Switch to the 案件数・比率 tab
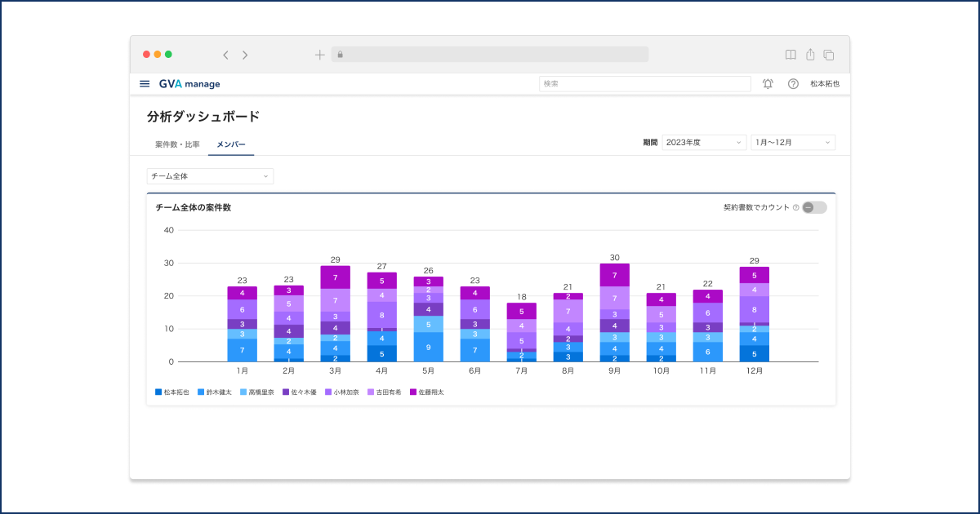The height and width of the screenshot is (514, 980). pos(177,144)
